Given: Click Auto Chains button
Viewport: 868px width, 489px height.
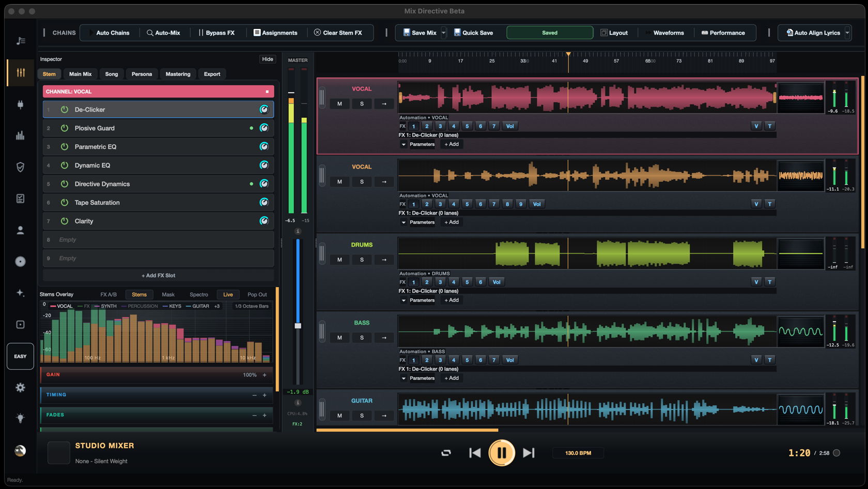Looking at the screenshot, I should coord(109,33).
